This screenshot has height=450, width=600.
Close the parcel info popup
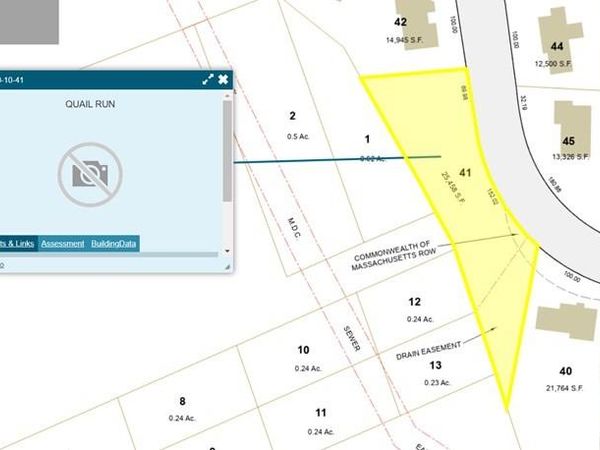point(223,79)
